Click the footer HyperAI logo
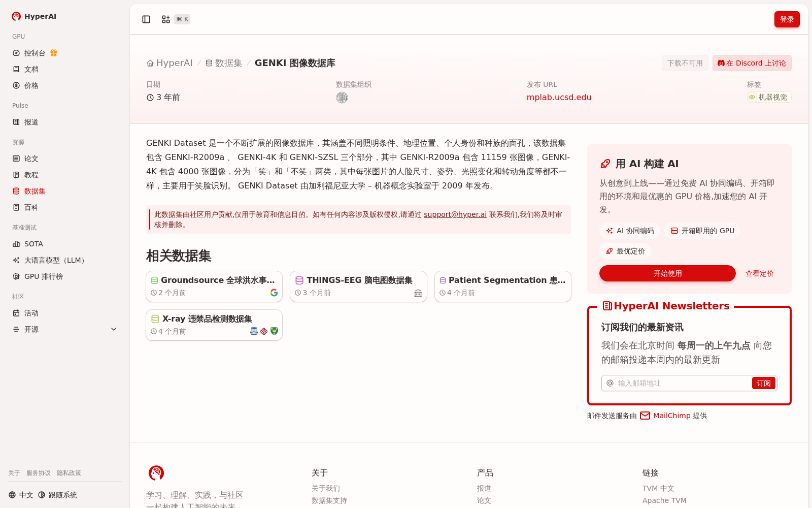Screen dimensions: 812x508 156,473
